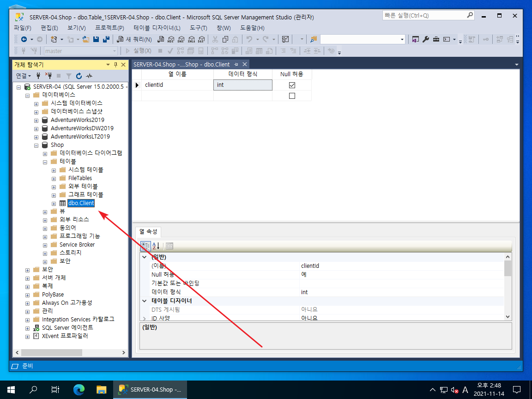Expand the Service Broker folder
The width and height of the screenshot is (532, 399).
pyautogui.click(x=45, y=245)
